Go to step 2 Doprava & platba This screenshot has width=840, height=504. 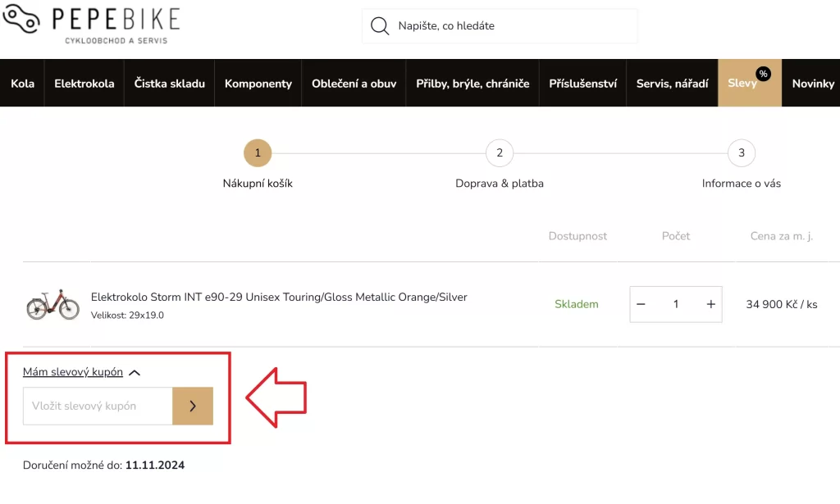499,153
